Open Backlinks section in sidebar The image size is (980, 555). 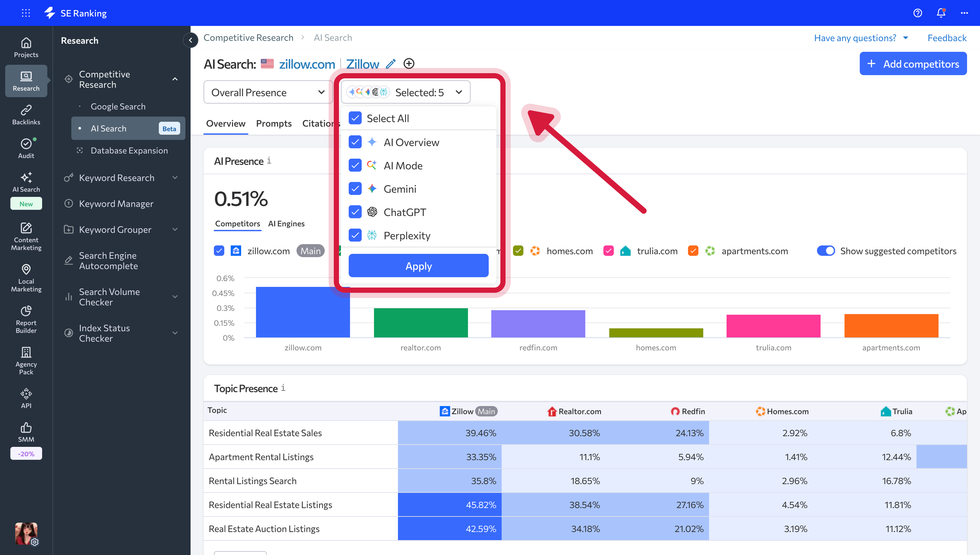point(26,115)
